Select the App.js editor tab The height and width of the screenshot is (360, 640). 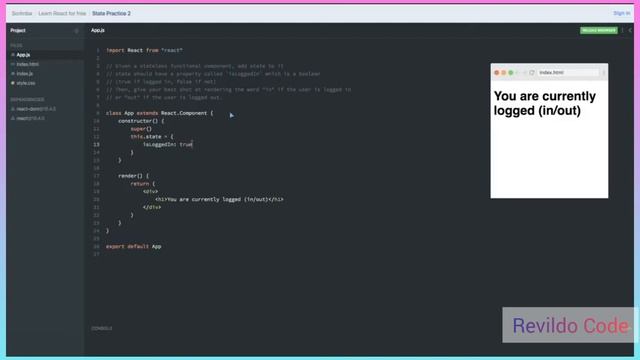point(98,30)
